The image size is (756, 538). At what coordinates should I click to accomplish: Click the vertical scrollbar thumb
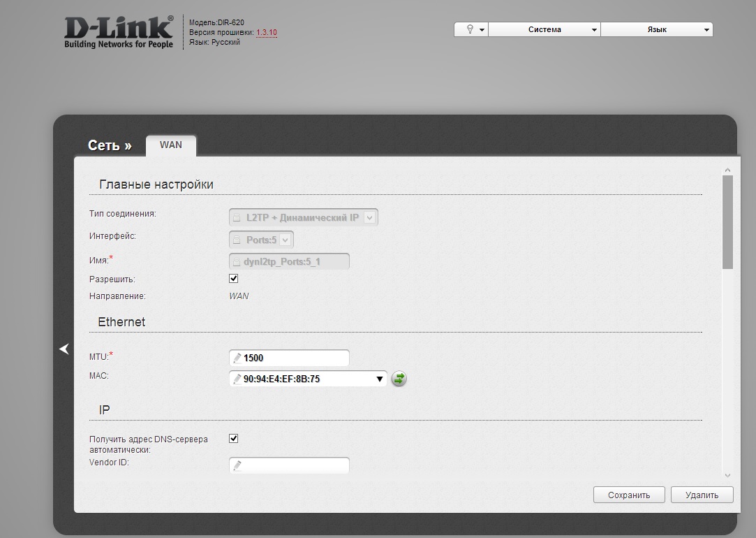727,222
